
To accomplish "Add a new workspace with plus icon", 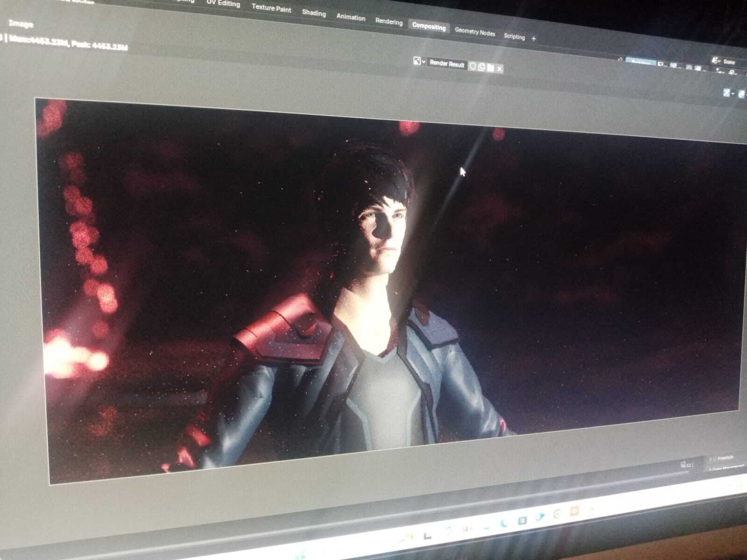I will (534, 38).
